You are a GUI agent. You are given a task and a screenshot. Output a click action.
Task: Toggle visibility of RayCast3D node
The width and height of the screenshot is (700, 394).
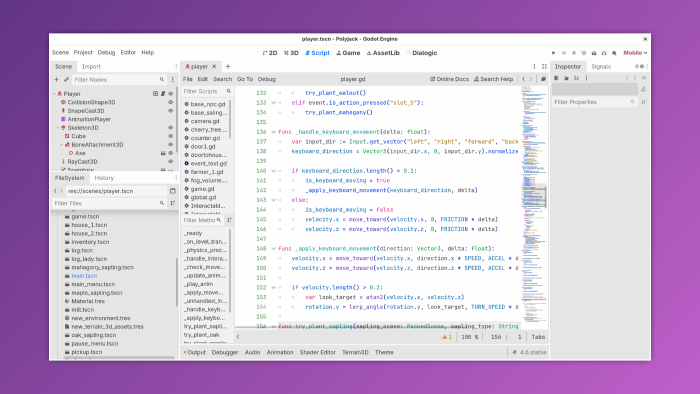click(171, 162)
